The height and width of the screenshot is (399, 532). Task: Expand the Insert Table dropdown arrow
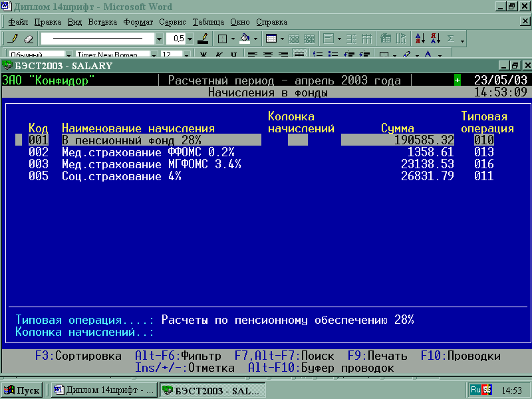point(282,39)
